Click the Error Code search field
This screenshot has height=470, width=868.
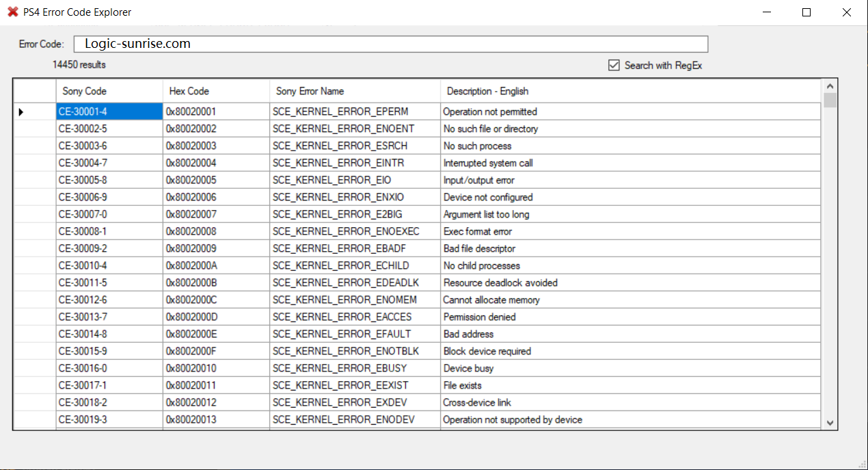(x=390, y=44)
